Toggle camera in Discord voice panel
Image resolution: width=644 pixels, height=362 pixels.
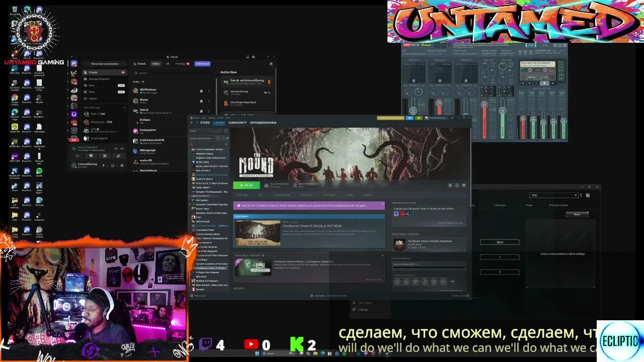[x=77, y=156]
